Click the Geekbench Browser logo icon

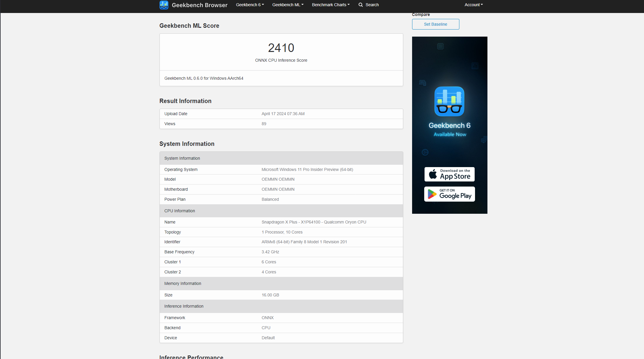[x=164, y=5]
